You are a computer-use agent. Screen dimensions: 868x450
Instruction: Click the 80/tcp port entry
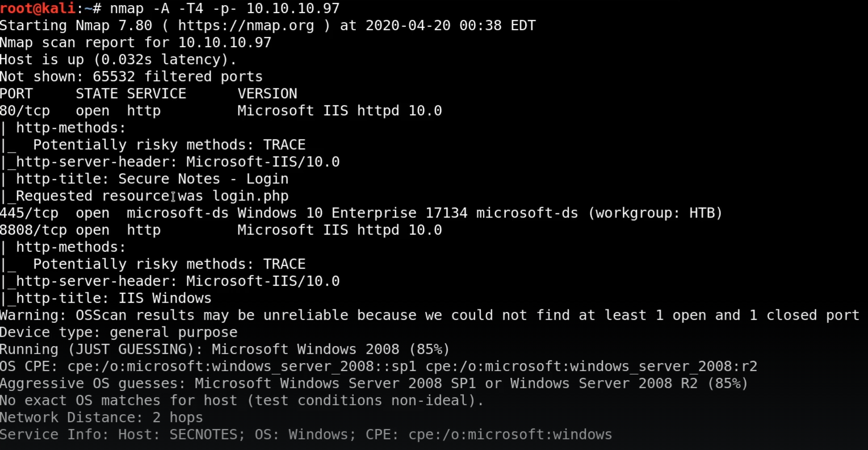[25, 111]
